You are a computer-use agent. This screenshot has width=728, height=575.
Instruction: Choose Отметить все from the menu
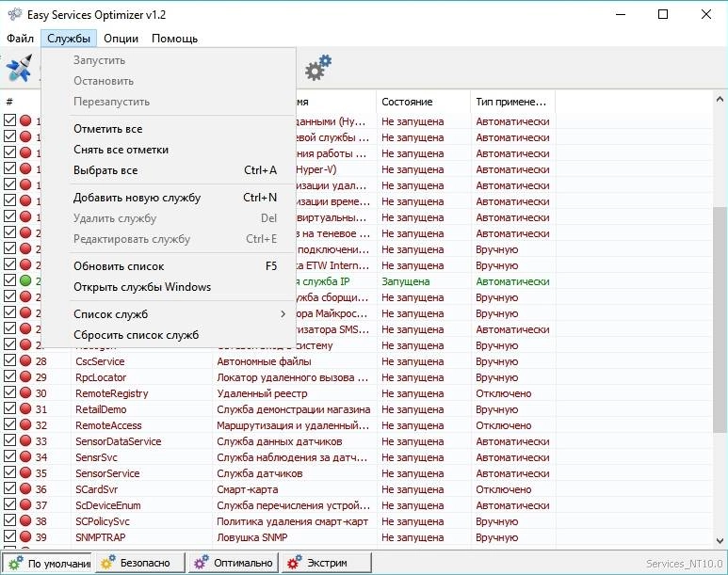(169, 129)
